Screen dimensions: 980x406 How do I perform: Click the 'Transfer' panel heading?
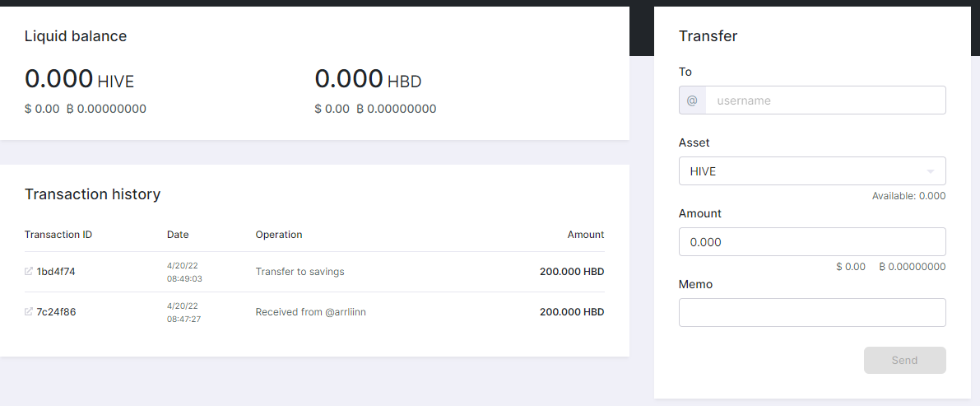pyautogui.click(x=708, y=36)
